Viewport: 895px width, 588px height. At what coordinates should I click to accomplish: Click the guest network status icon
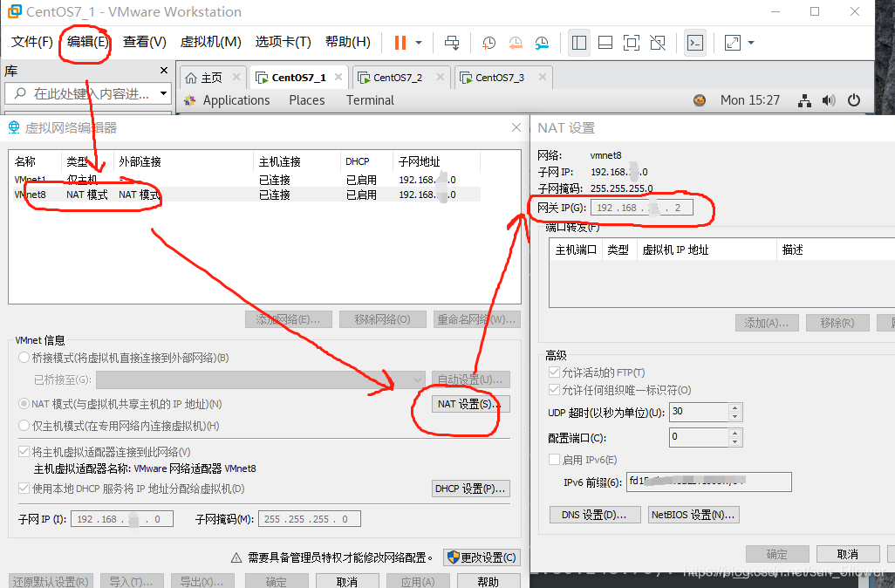(805, 101)
